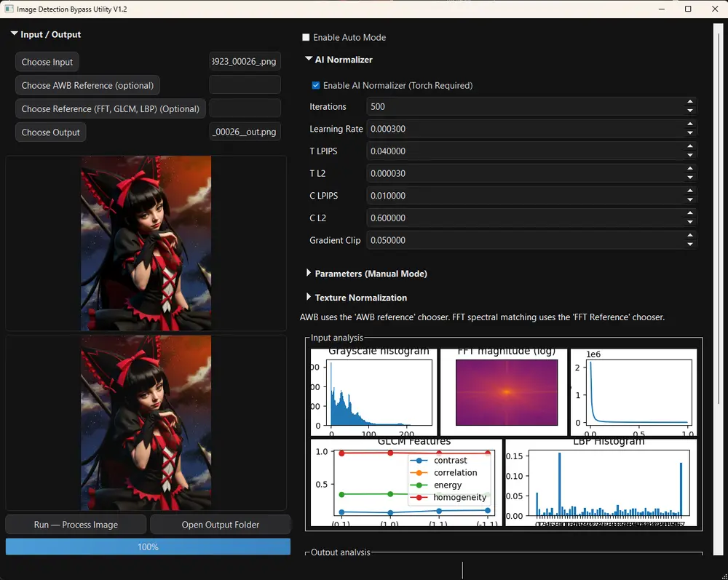Click the top input image preview
The image size is (728, 580).
(146, 242)
